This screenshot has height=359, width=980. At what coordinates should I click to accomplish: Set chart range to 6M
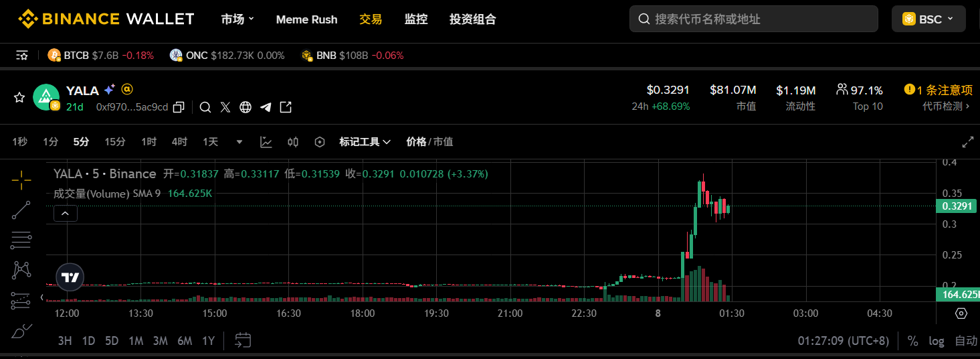pyautogui.click(x=185, y=341)
